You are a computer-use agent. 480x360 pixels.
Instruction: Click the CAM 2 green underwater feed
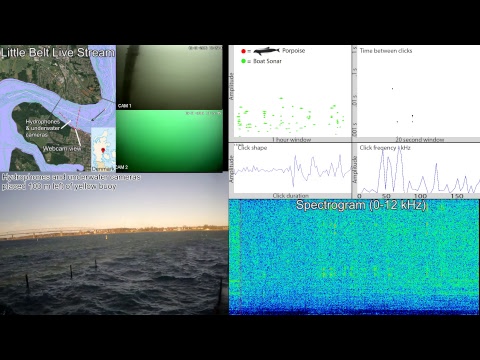(x=169, y=141)
